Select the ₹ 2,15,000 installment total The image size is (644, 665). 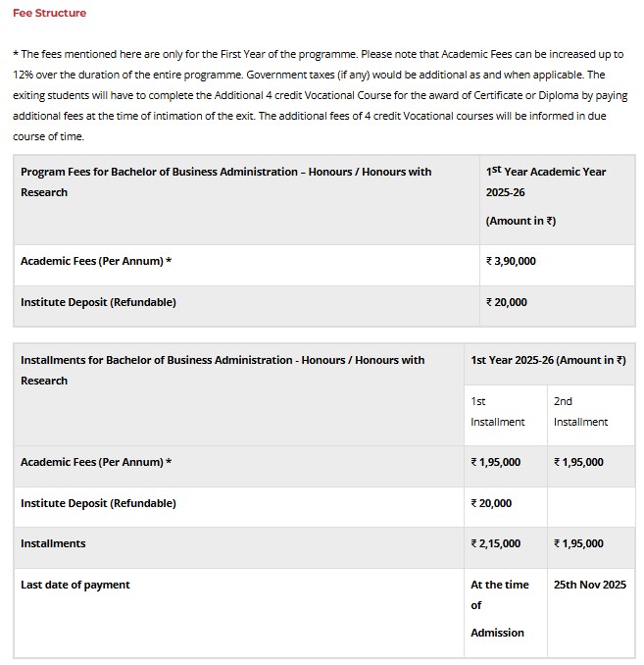point(496,543)
